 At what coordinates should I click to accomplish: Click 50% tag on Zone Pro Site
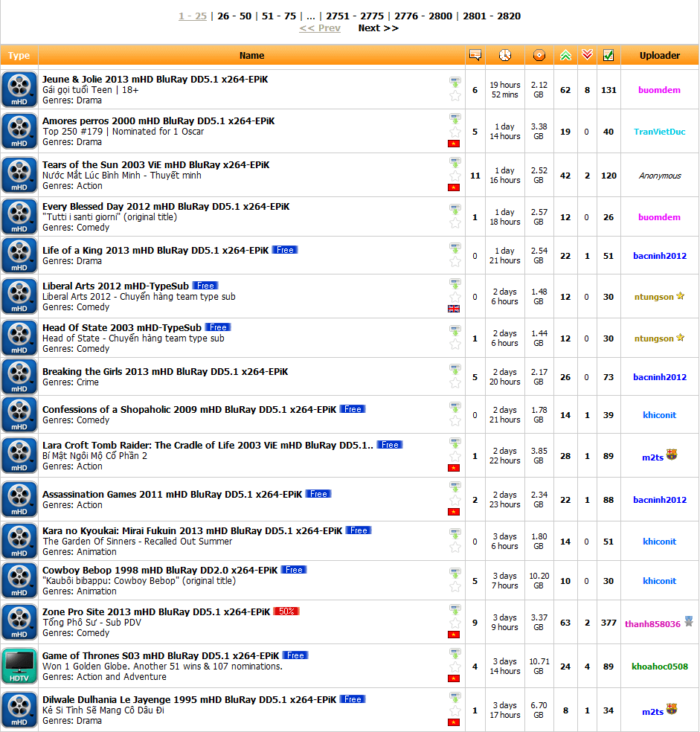click(x=286, y=611)
